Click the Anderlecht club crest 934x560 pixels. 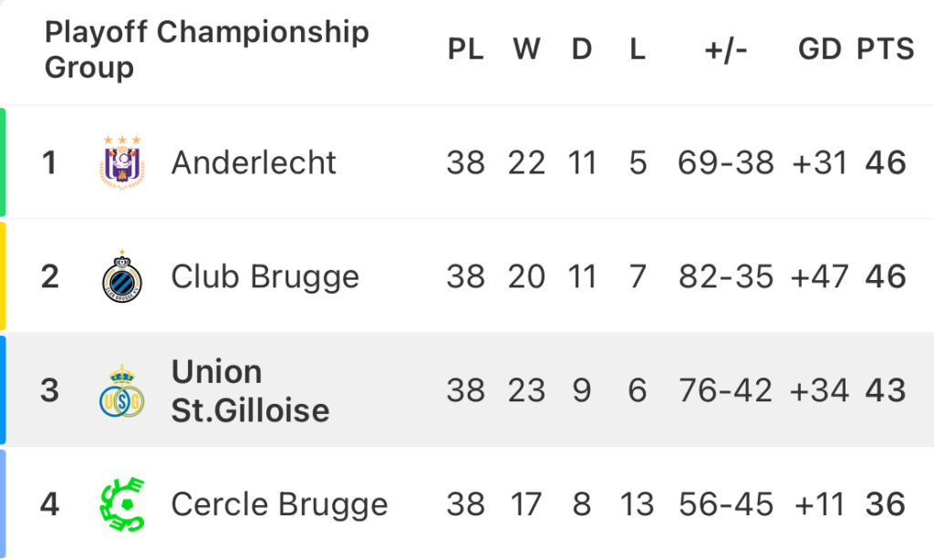click(x=122, y=162)
